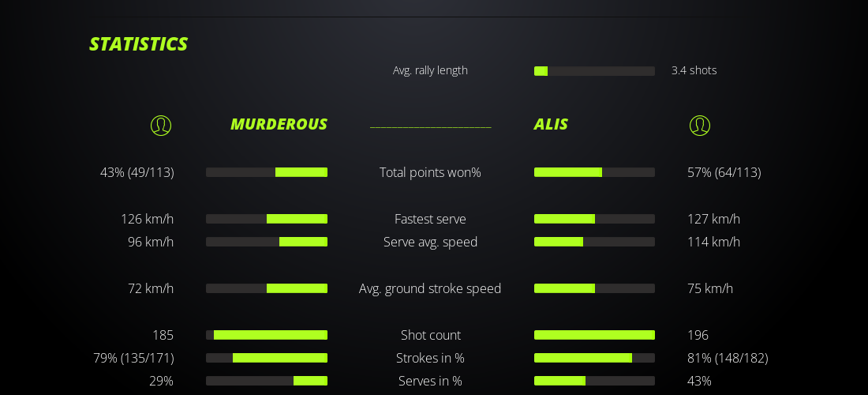Click Alis shot count bar
This screenshot has height=395, width=868.
point(594,335)
